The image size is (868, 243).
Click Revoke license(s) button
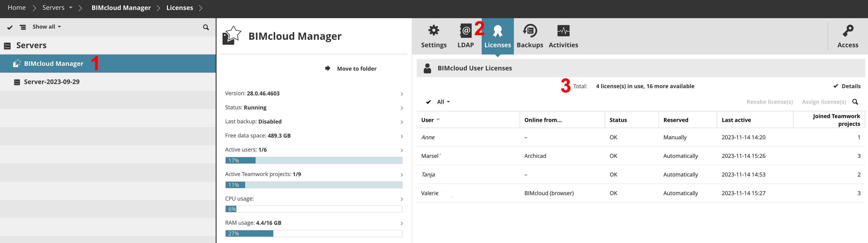pyautogui.click(x=770, y=102)
